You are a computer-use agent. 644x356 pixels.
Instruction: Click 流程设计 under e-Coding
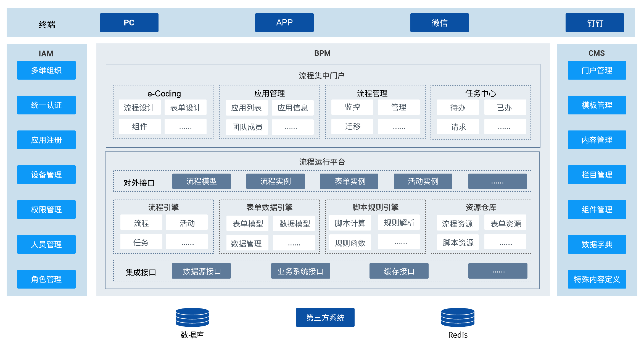[140, 107]
